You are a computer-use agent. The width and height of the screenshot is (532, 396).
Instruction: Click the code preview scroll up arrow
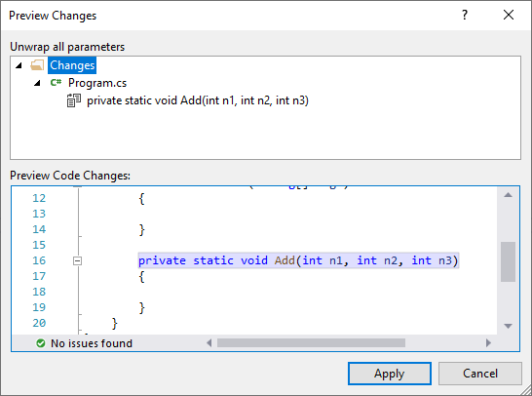point(508,195)
